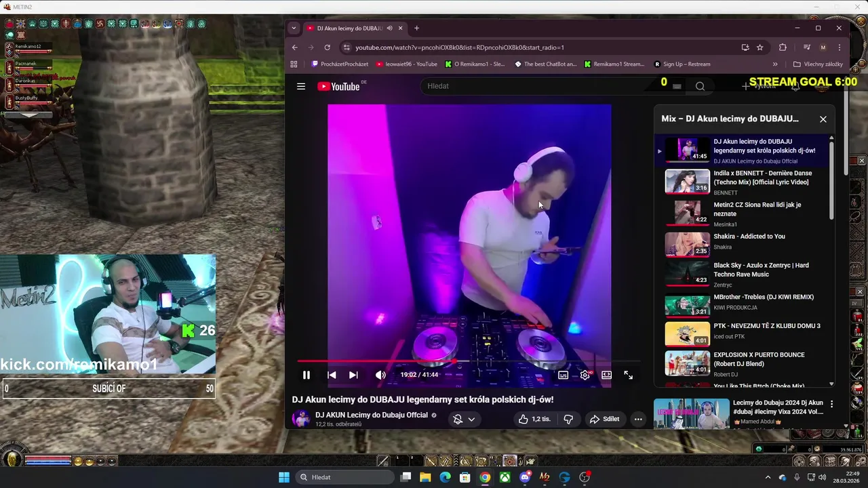The width and height of the screenshot is (868, 488).
Task: View site information icon in address bar
Action: tap(347, 47)
